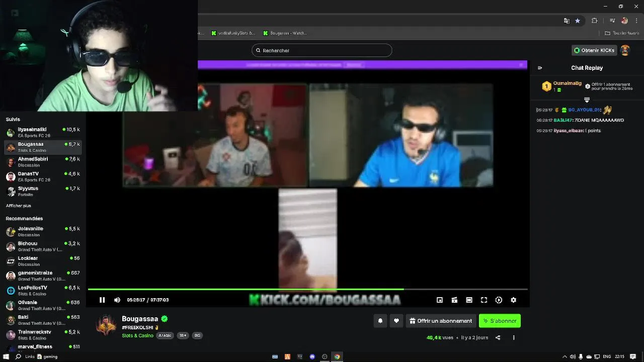The height and width of the screenshot is (362, 644).
Task: Open media control icon in browser toolbar
Action: click(612, 21)
